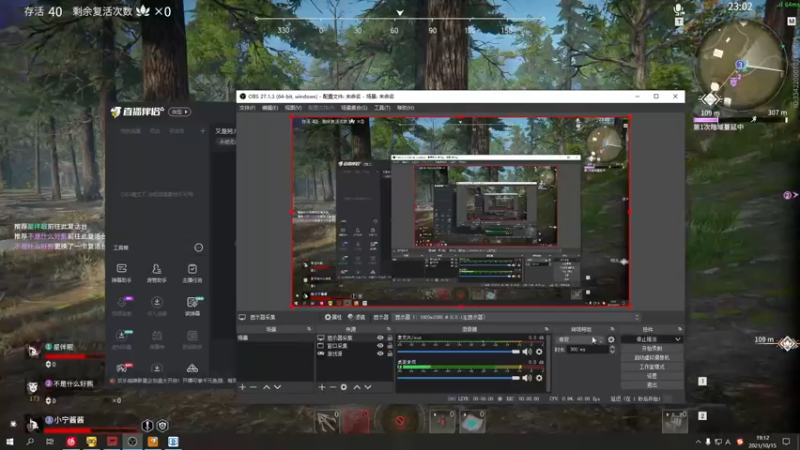Image resolution: width=800 pixels, height=450 pixels.
Task: Click the transition duration 300 ms field
Action: tap(588, 349)
